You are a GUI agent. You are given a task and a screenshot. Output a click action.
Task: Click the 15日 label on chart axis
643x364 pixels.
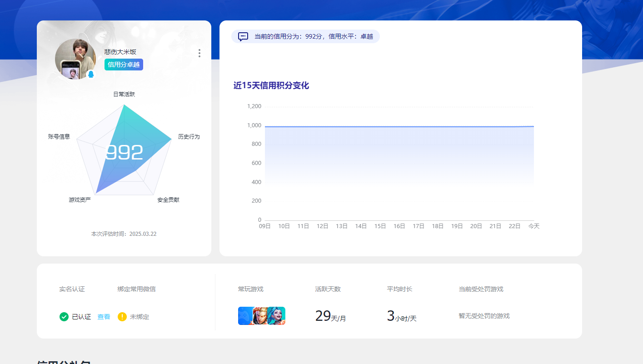[380, 226]
